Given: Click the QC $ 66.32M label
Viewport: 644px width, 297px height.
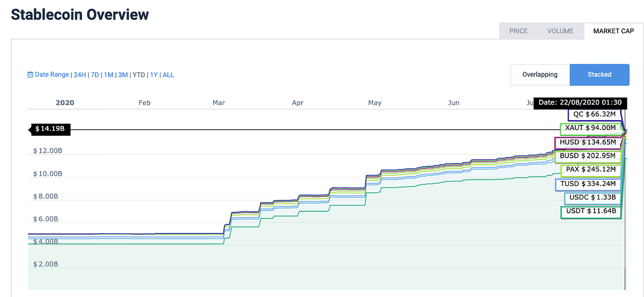Looking at the screenshot, I should coord(594,114).
